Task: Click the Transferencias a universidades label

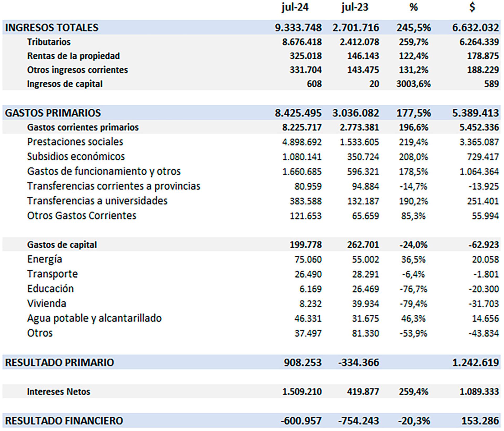Action: pyautogui.click(x=97, y=201)
